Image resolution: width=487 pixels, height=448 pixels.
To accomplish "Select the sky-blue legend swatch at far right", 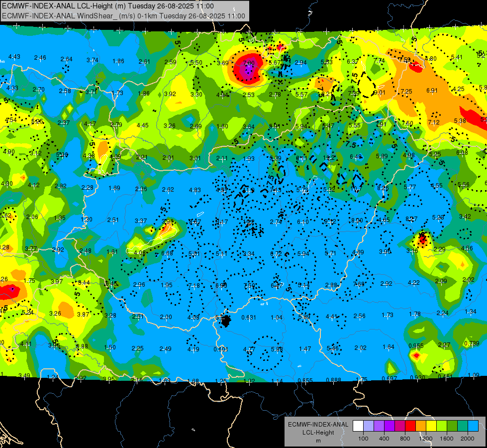I will (x=473, y=426).
